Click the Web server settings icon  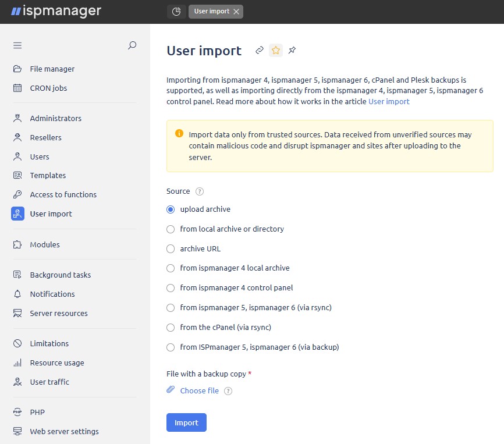tap(17, 431)
